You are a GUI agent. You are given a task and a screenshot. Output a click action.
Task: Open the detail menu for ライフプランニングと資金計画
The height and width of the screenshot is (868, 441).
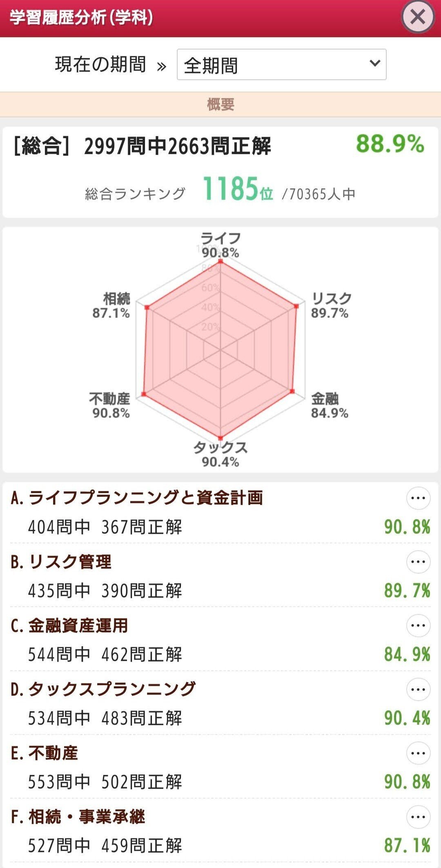[417, 498]
